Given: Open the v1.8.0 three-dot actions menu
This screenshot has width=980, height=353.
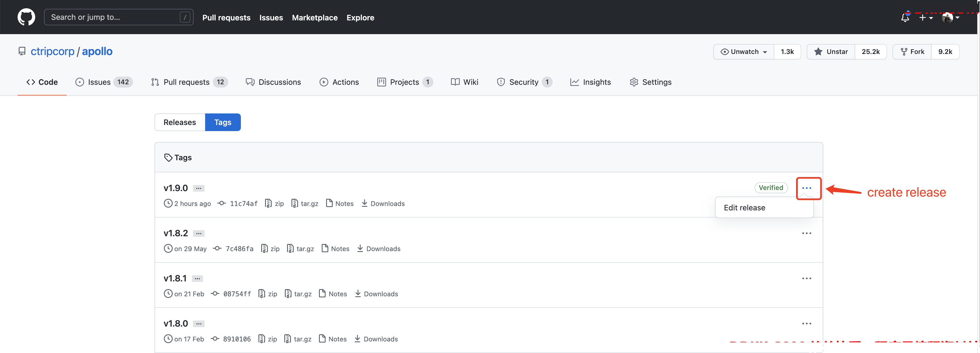Looking at the screenshot, I should click(806, 324).
